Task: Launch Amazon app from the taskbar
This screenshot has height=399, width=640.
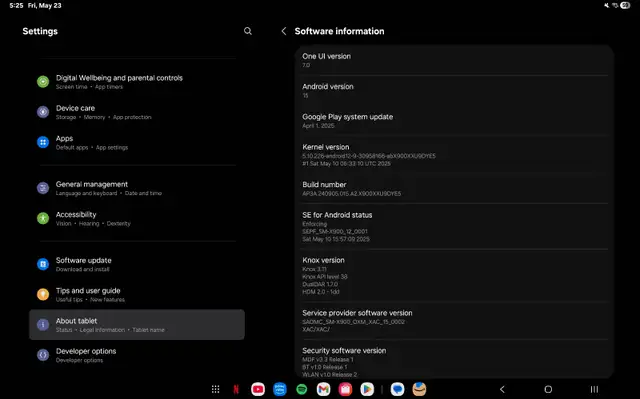Action: pyautogui.click(x=419, y=389)
